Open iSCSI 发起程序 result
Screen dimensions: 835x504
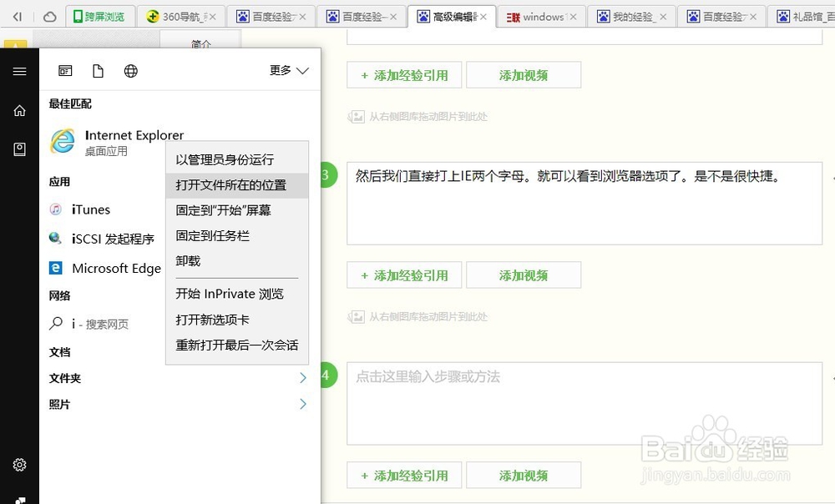click(102, 239)
